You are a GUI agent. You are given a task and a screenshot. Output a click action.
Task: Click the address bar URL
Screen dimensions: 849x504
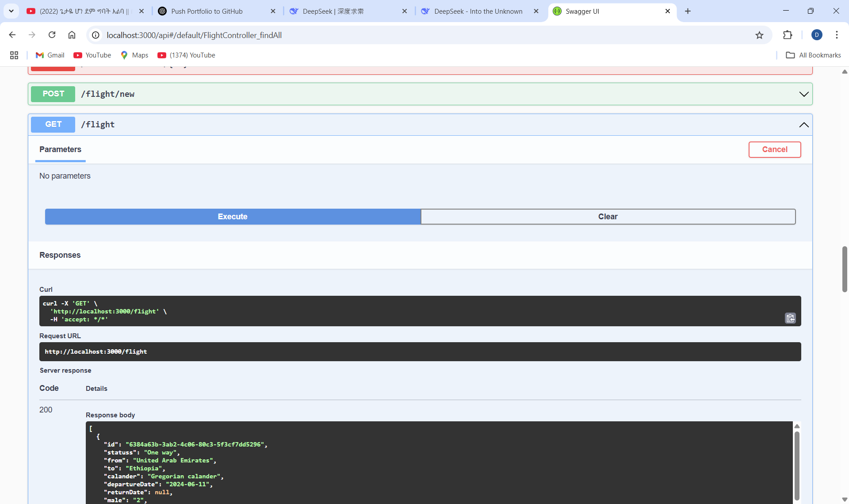tap(194, 35)
